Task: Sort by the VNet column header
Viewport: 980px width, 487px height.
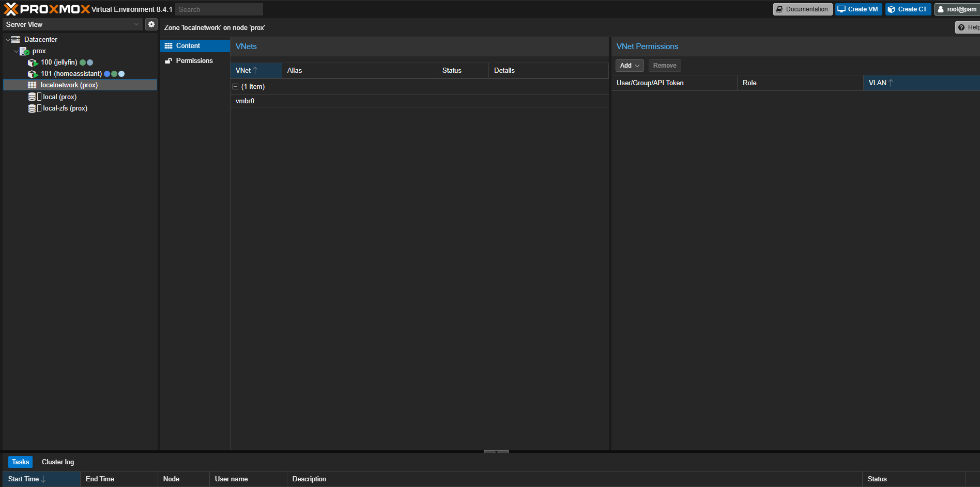Action: tap(256, 71)
